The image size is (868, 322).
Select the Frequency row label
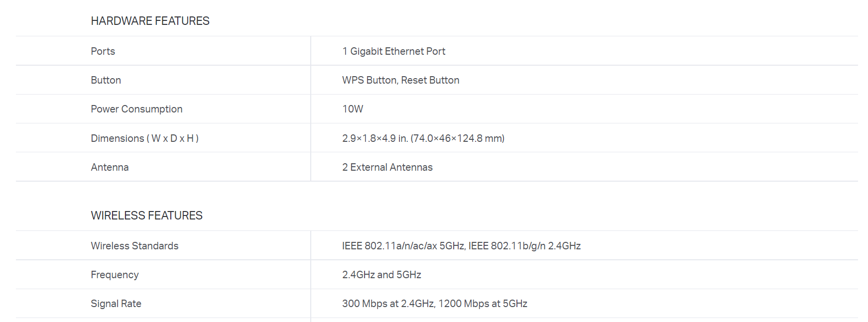pos(115,275)
